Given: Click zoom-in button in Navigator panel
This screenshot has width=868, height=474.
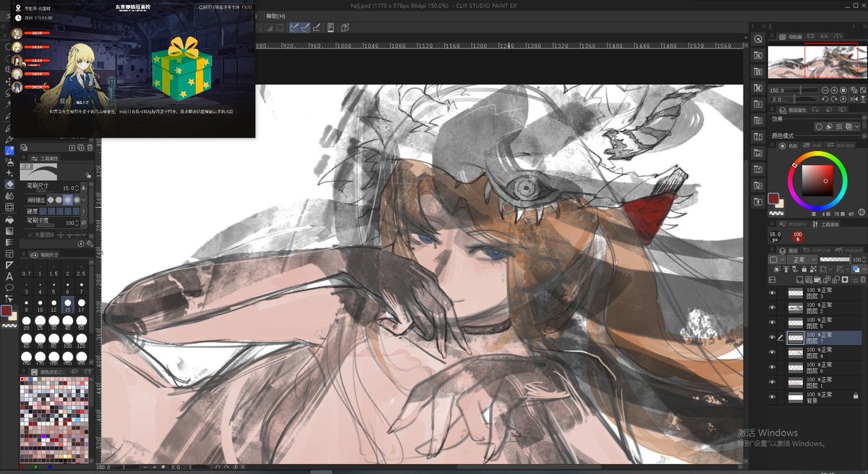Looking at the screenshot, I should coord(834,90).
